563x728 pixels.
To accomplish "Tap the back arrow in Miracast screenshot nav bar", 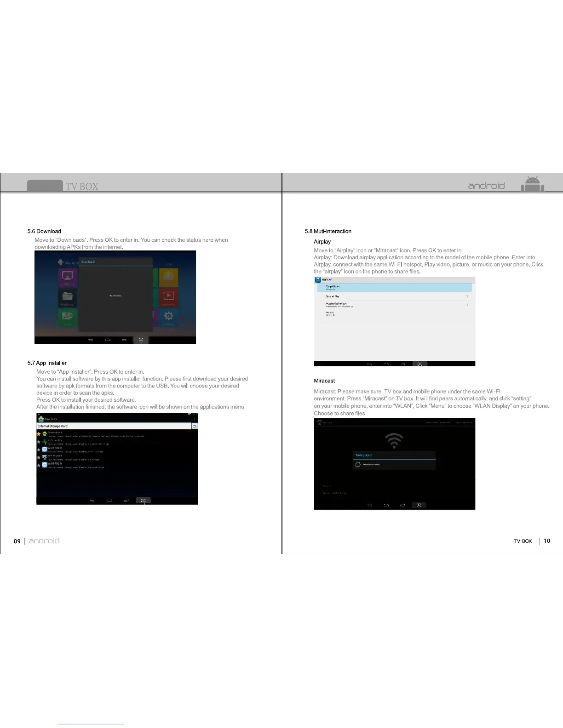I will point(369,505).
